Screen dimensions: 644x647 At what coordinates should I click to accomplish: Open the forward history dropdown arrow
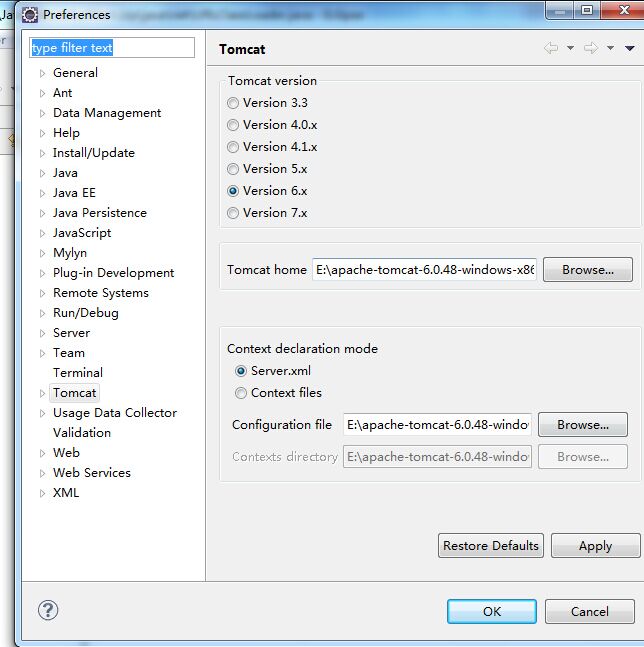(x=610, y=48)
